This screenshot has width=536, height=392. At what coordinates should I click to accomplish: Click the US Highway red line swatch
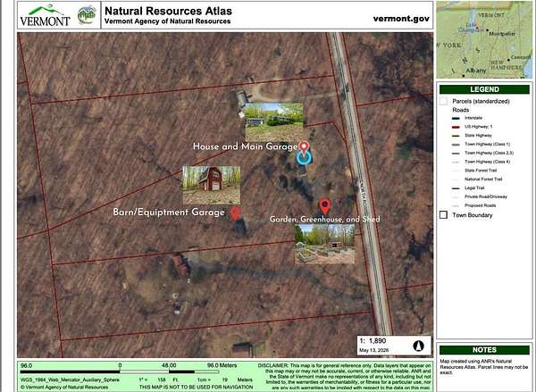[456, 127]
